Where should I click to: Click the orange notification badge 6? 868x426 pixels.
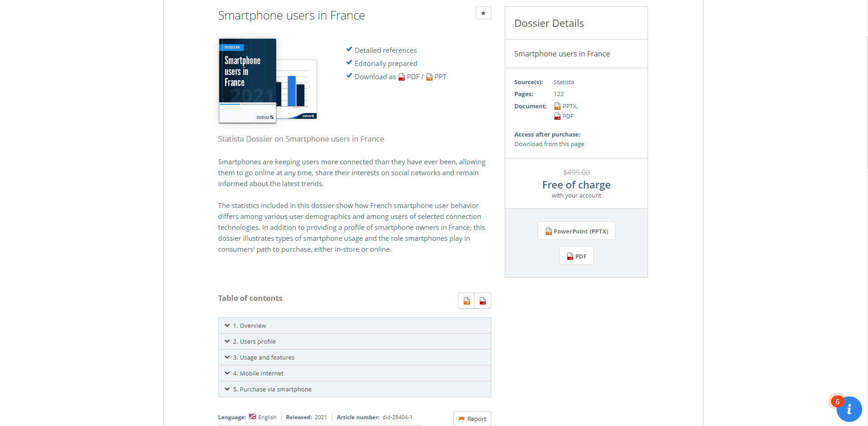(837, 402)
